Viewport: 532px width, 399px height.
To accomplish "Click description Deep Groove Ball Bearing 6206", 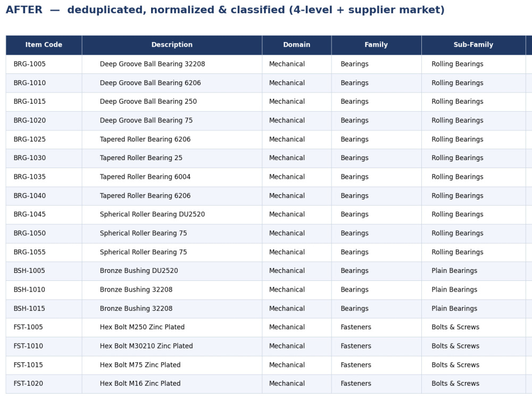I will click(x=151, y=83).
